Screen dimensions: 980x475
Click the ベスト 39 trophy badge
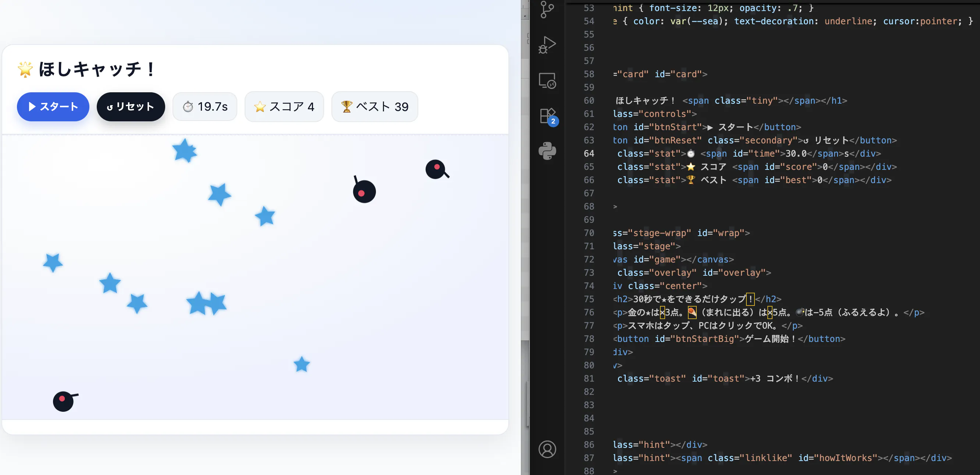click(374, 107)
